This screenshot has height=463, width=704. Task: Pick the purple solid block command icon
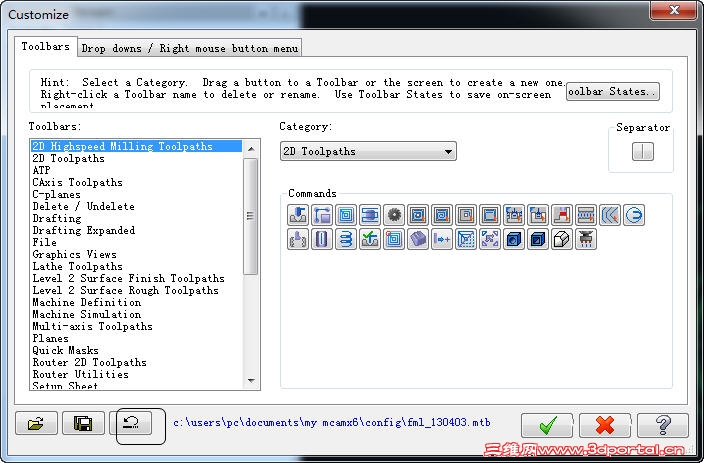click(418, 239)
